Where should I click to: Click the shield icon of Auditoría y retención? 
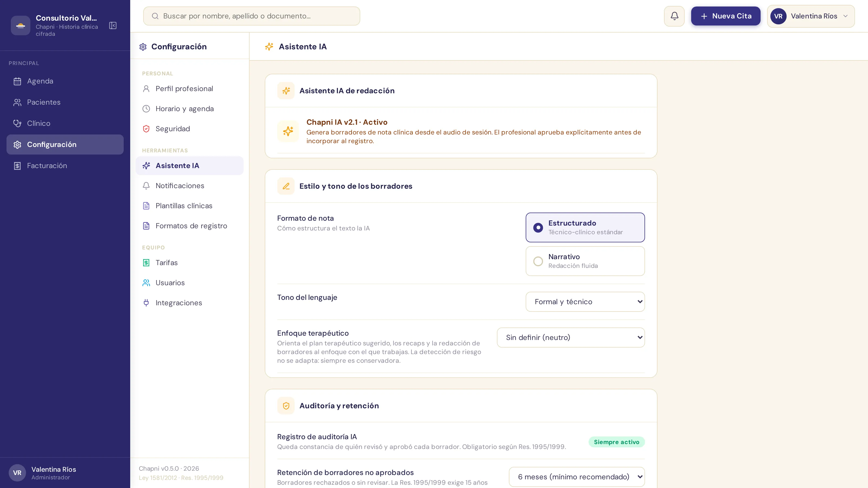point(286,406)
